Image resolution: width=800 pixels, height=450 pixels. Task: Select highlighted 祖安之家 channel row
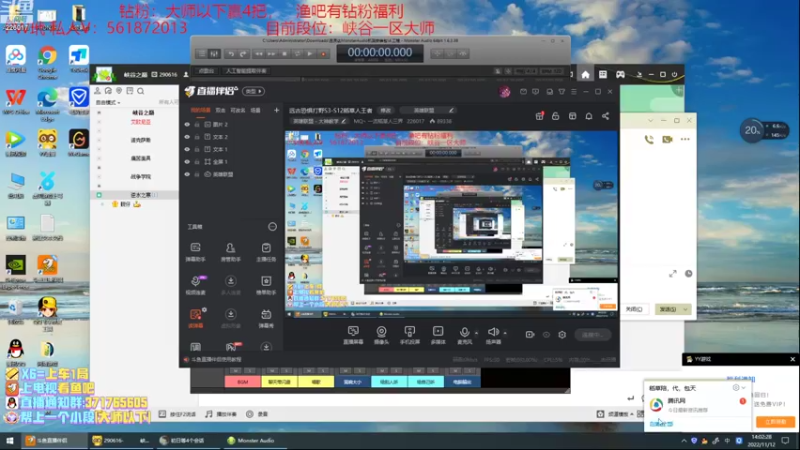(x=135, y=195)
